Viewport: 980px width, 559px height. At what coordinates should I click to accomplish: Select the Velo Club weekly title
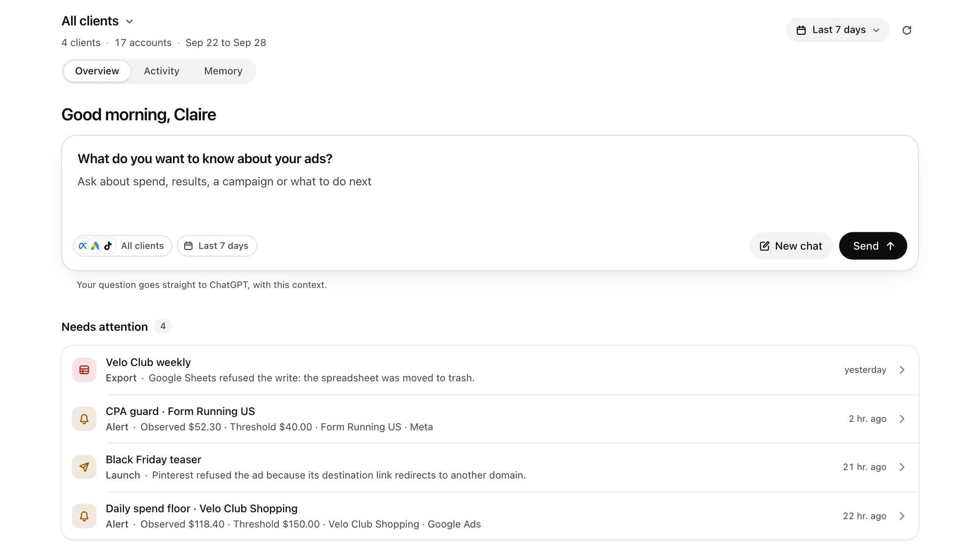coord(148,363)
